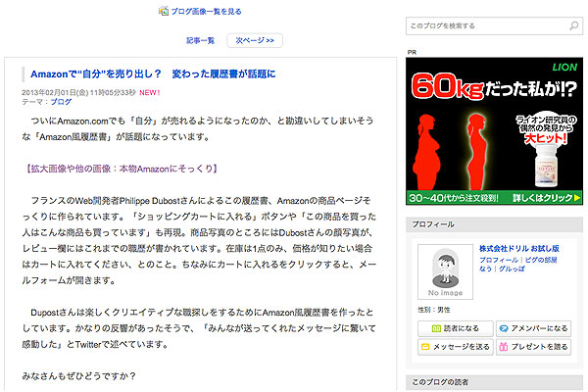Open the LION 60kg advertisement banner
This screenshot has width=588, height=392.
(494, 131)
